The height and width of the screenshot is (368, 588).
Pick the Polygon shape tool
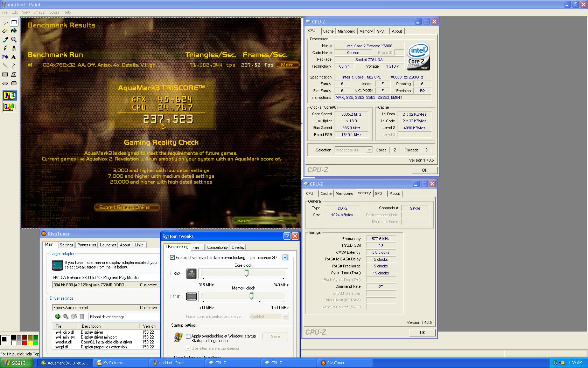coord(14,74)
